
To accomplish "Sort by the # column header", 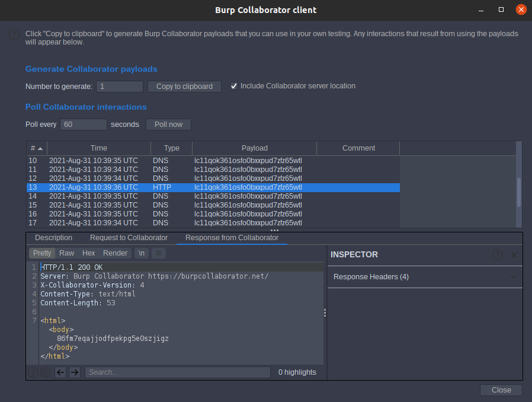I will click(37, 148).
